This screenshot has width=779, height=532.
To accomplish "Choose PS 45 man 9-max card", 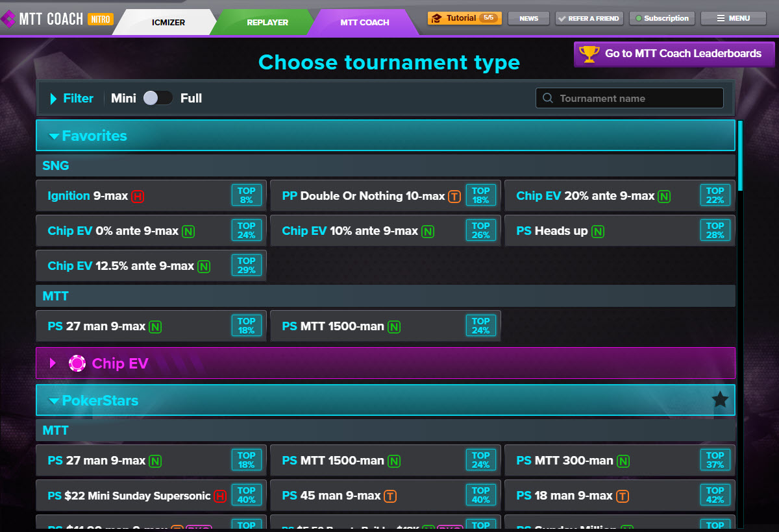I will pyautogui.click(x=386, y=495).
